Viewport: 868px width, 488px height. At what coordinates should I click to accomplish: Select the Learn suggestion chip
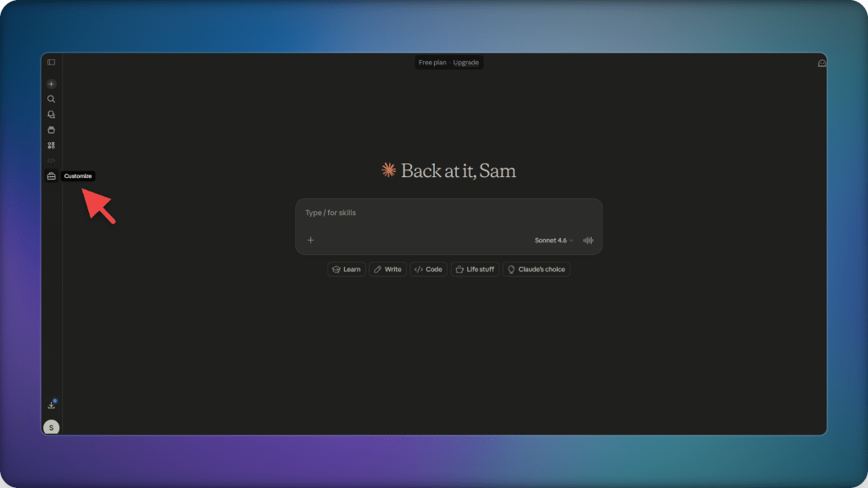coord(346,269)
